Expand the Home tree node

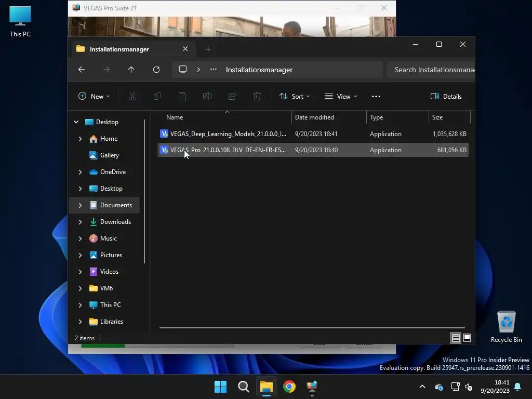[x=80, y=139]
